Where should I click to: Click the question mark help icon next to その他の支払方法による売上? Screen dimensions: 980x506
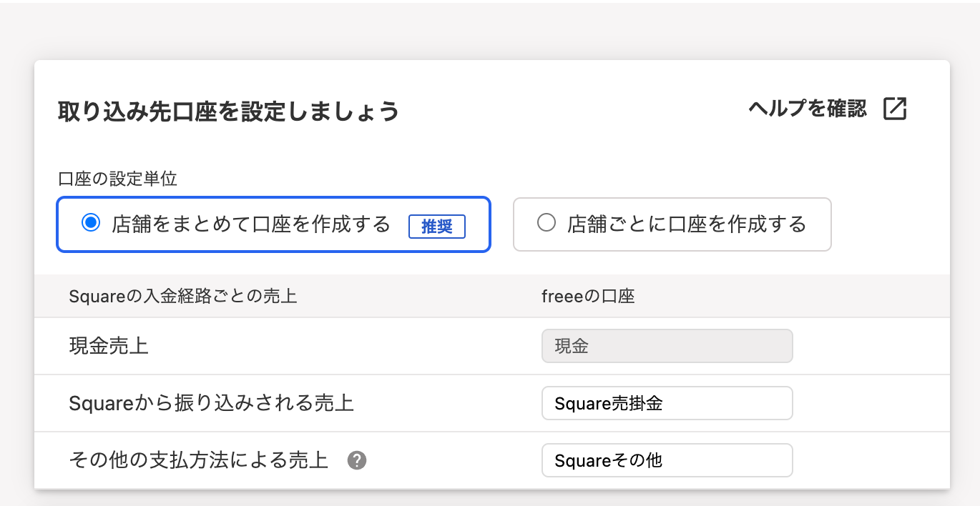point(357,461)
